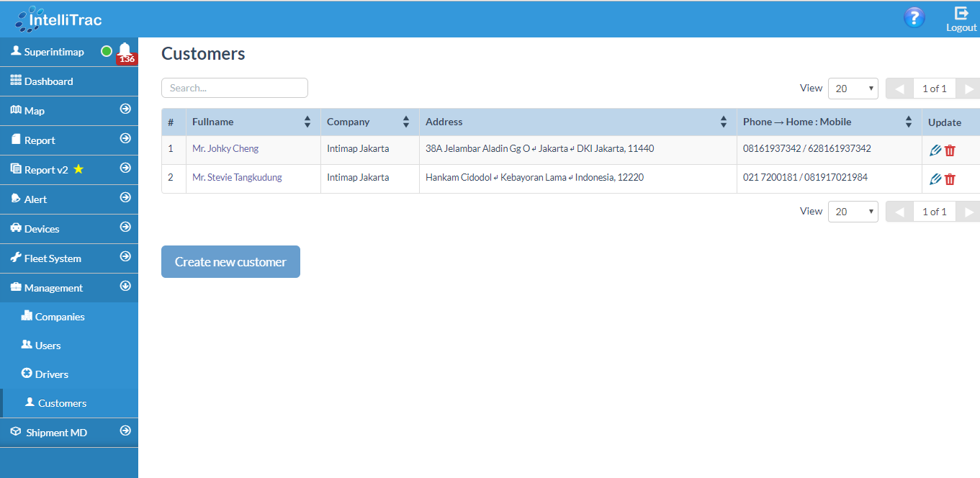980x478 pixels.
Task: Delete Mr. Stevie Tangkudung using trash icon
Action: point(950,179)
